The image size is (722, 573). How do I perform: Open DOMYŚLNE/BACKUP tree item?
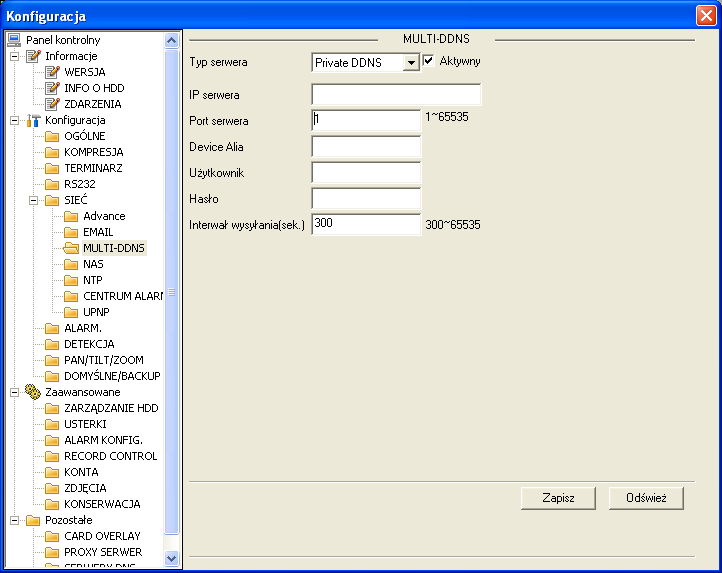click(112, 376)
